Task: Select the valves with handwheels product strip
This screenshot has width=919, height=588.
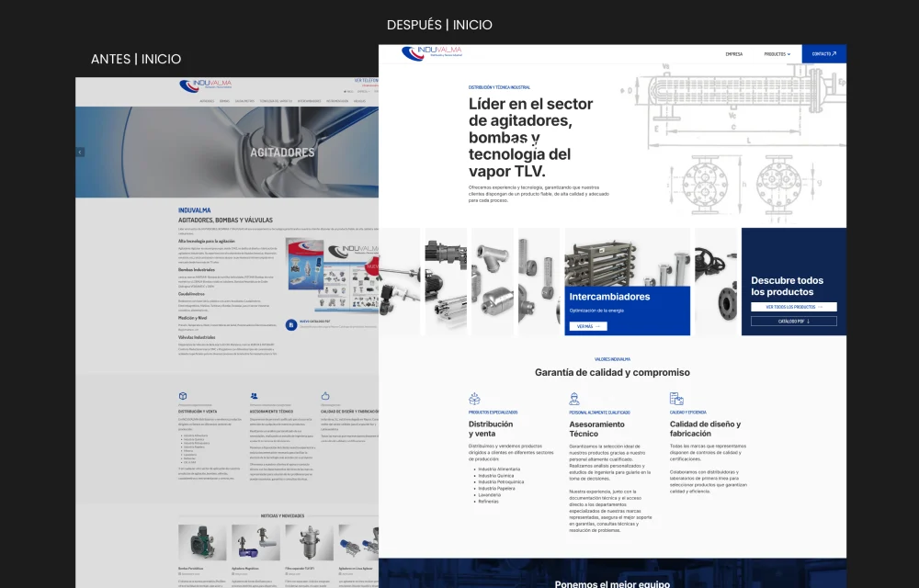Action: tap(716, 282)
